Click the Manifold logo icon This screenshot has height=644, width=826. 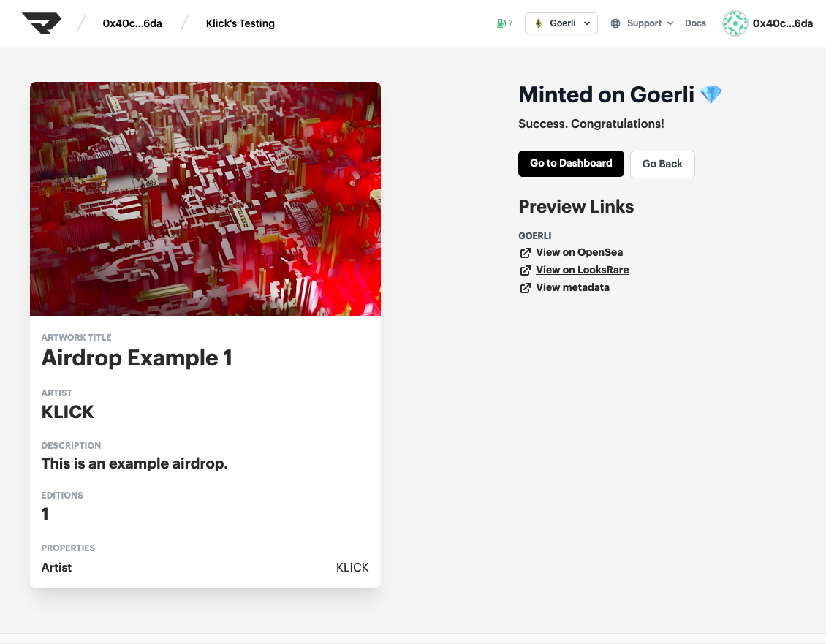pos(42,23)
